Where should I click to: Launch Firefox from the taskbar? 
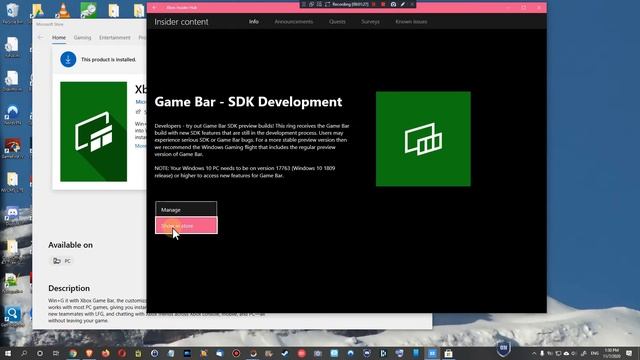106,353
